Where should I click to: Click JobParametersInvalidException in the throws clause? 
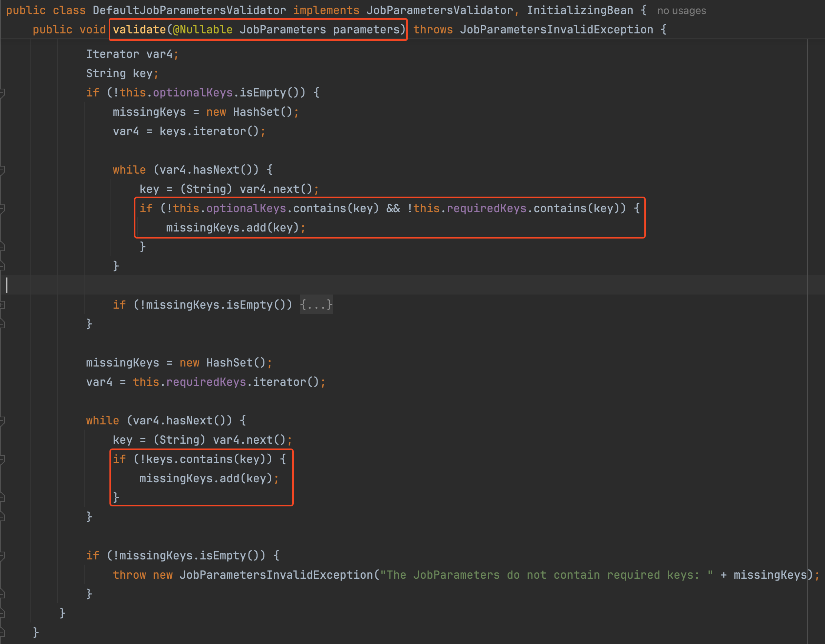pos(556,29)
